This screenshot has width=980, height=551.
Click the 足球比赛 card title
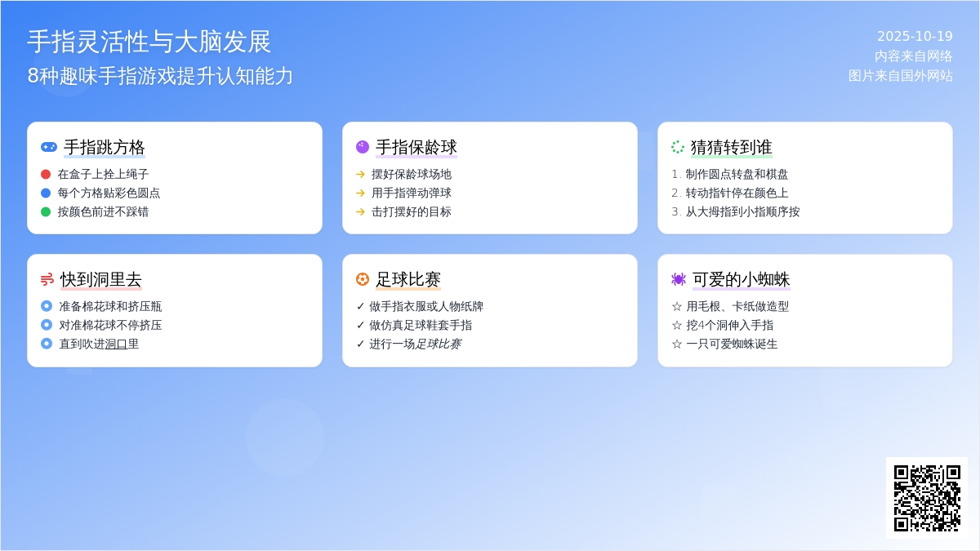pos(408,279)
